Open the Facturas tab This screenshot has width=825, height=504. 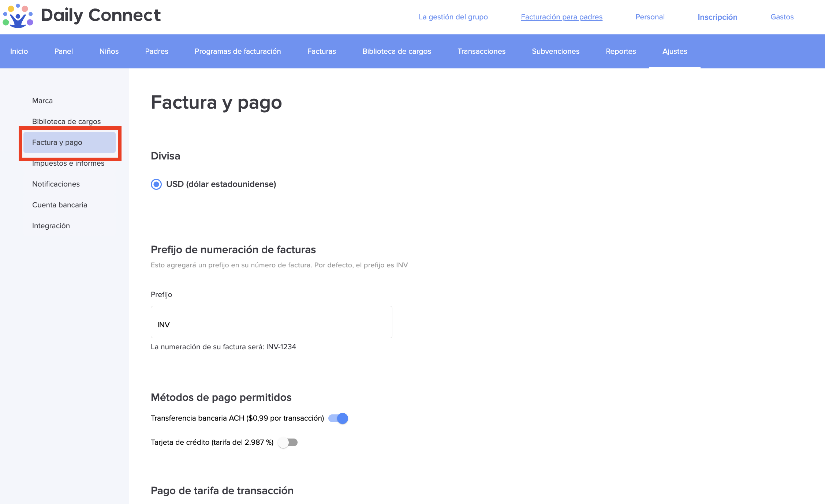pos(321,52)
